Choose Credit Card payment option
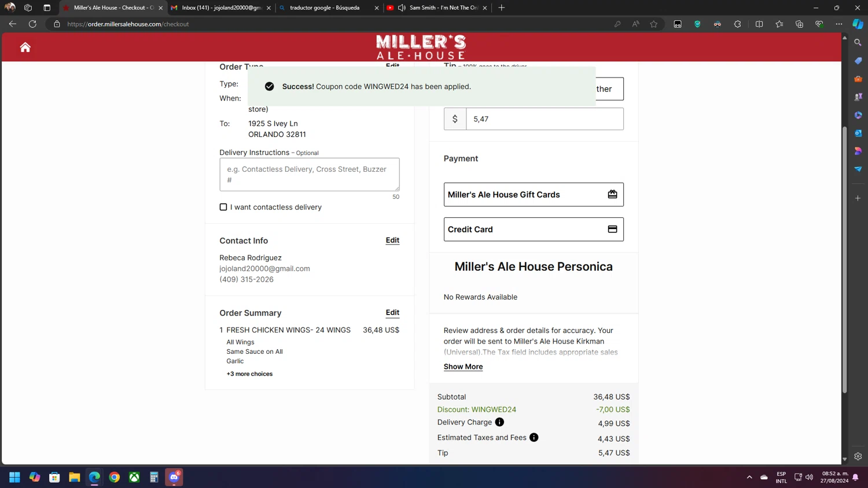 pyautogui.click(x=534, y=229)
